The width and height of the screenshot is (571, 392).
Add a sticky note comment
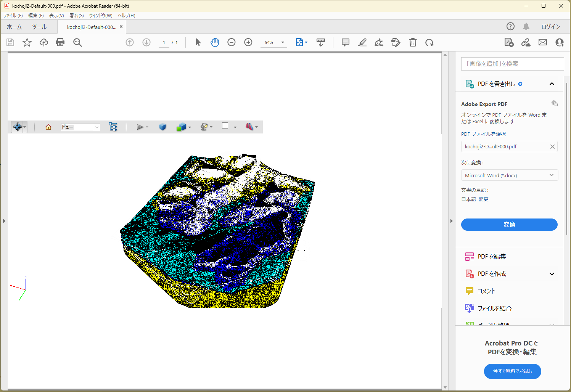click(x=346, y=42)
